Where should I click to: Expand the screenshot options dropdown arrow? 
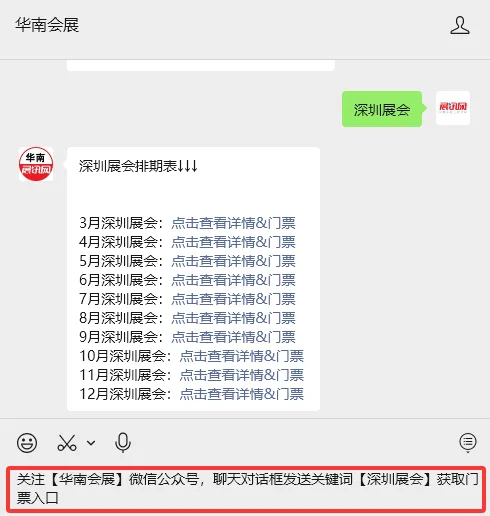91,443
